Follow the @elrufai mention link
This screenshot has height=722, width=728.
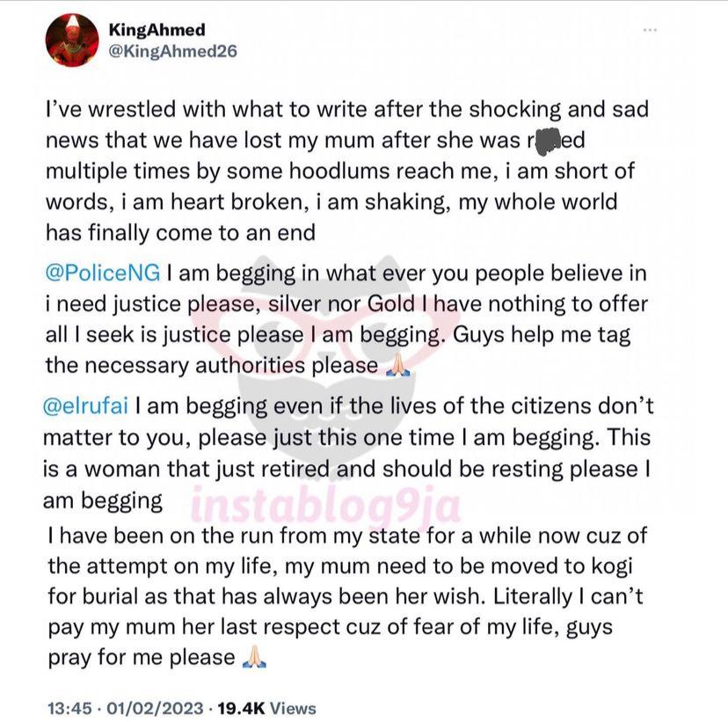pyautogui.click(x=85, y=405)
